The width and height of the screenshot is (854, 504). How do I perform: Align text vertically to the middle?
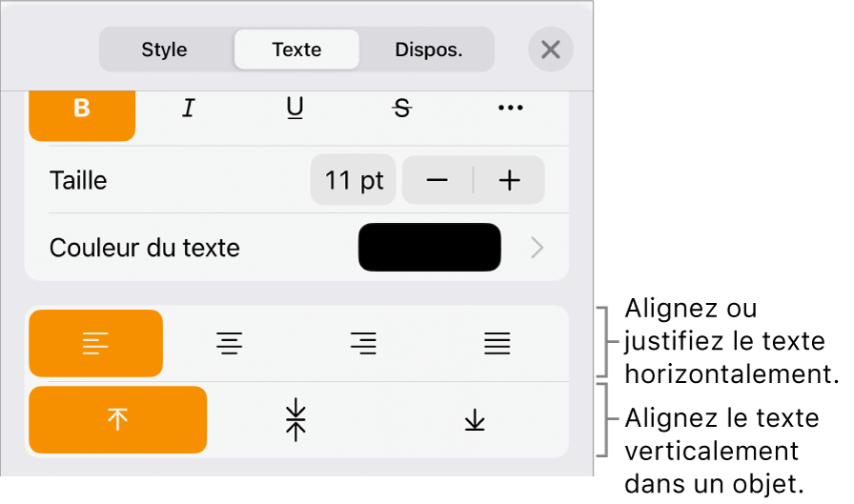pos(295,419)
